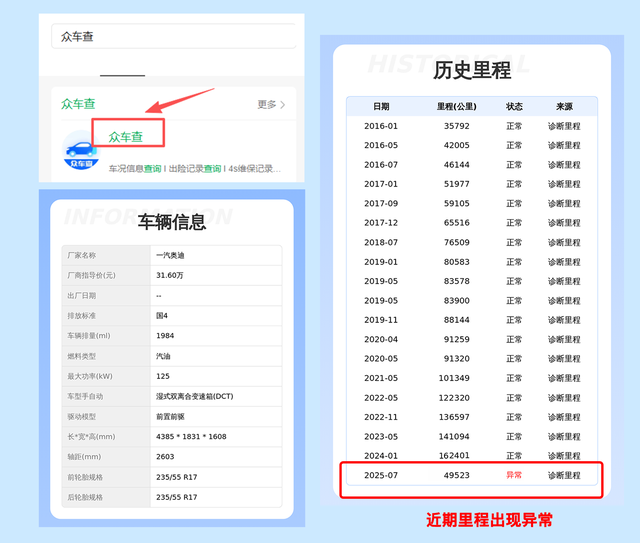
Task: Click the 里程(公里) column header
Action: click(457, 107)
